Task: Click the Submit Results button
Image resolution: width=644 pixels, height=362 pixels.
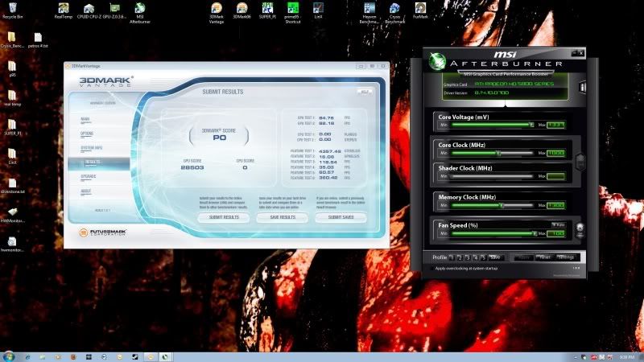Action: point(223,217)
